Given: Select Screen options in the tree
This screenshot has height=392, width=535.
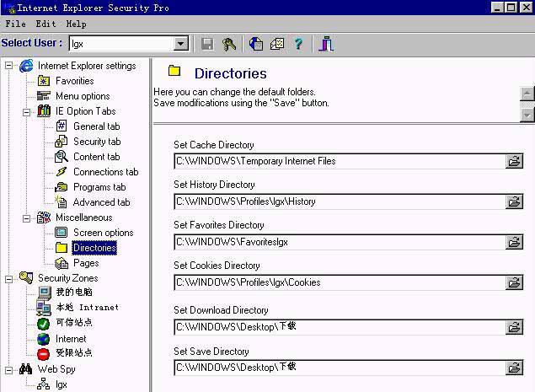Looking at the screenshot, I should click(103, 233).
